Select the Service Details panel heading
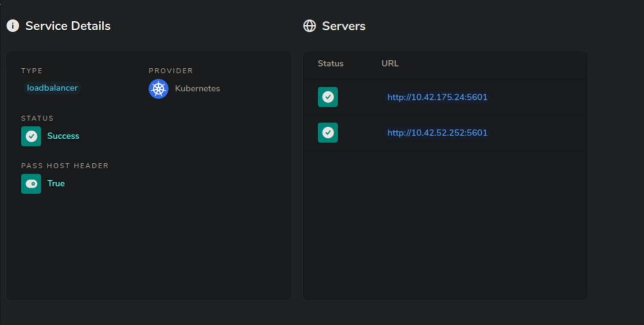 click(68, 26)
